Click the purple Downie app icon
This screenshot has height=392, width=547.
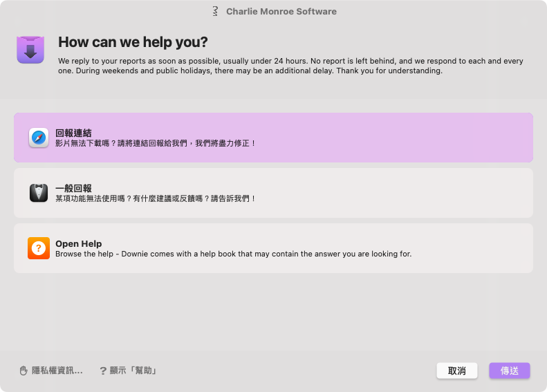30,50
